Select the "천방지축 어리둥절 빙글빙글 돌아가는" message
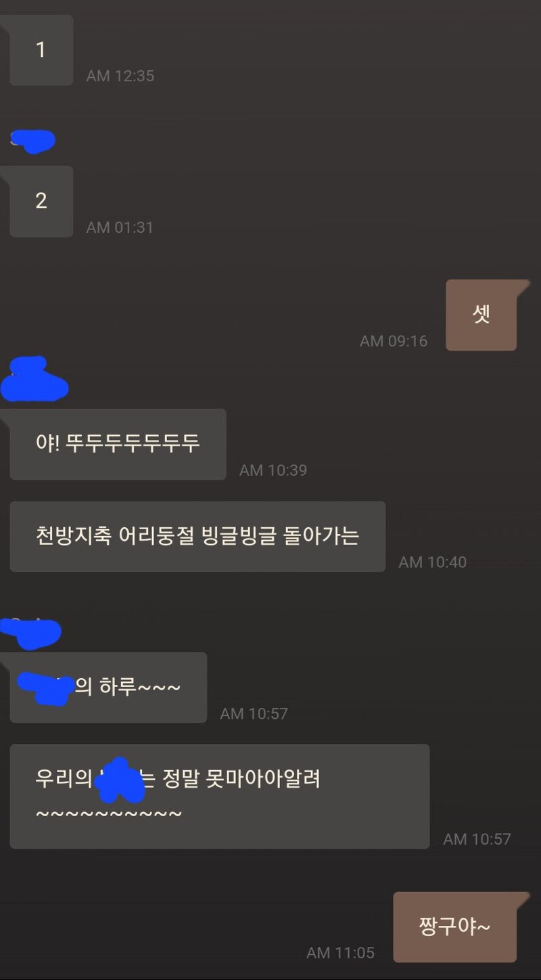Screen dimensions: 541x980 tap(197, 537)
